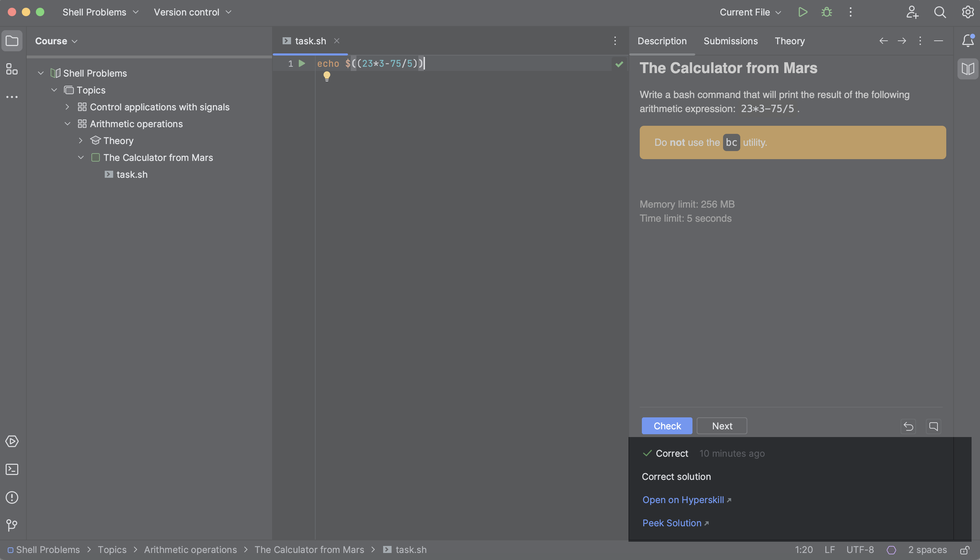Change line separator LF in the status bar
The image size is (980, 560).
[830, 550]
